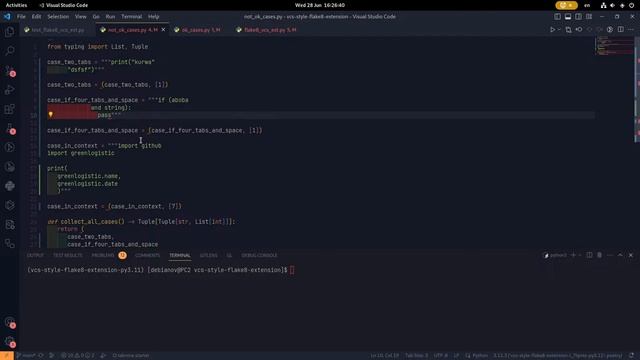
Task: Switch to the GITLENS panel tab
Action: (x=209, y=255)
